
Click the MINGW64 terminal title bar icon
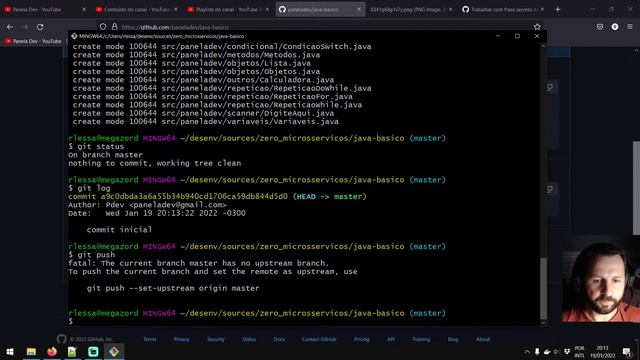tap(74, 36)
